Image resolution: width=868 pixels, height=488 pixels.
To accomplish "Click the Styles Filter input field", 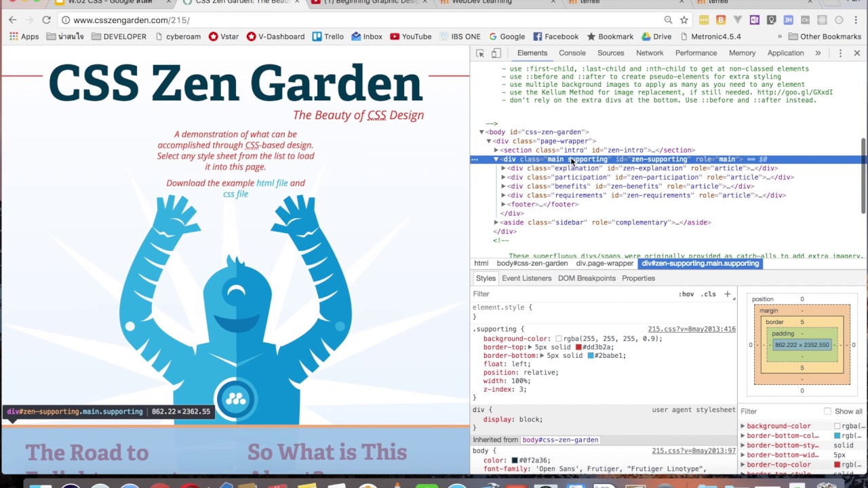I will tap(573, 294).
